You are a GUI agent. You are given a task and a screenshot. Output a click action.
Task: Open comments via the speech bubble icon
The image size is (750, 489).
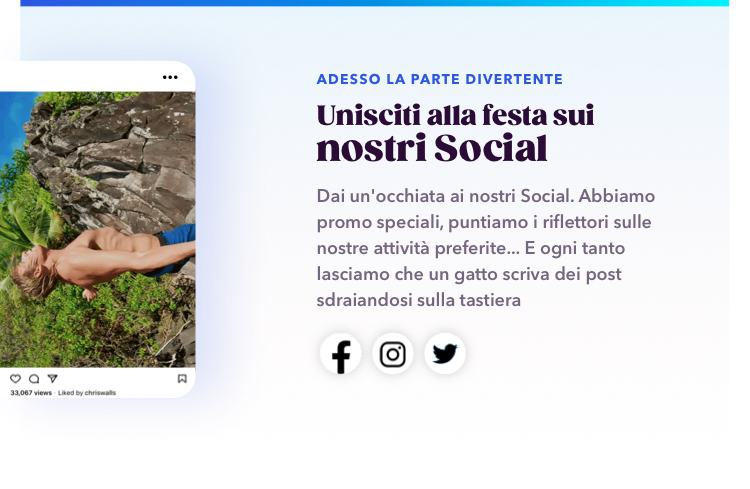tap(34, 379)
